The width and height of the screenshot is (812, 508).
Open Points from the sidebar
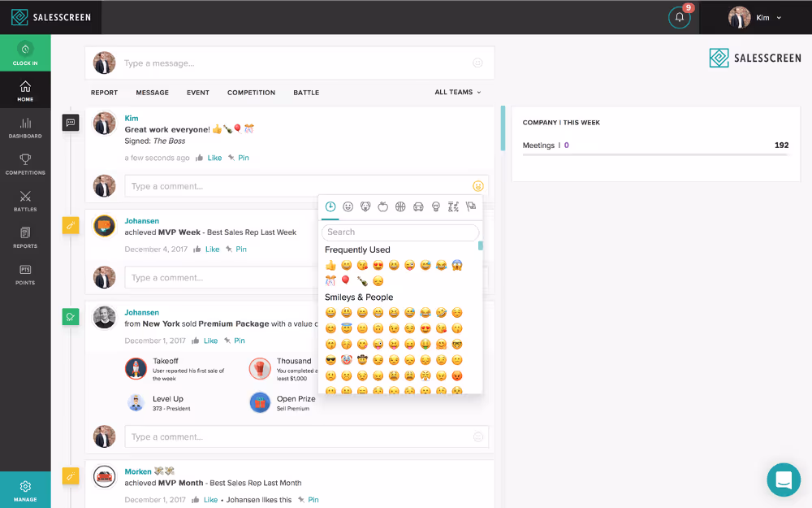[25, 274]
